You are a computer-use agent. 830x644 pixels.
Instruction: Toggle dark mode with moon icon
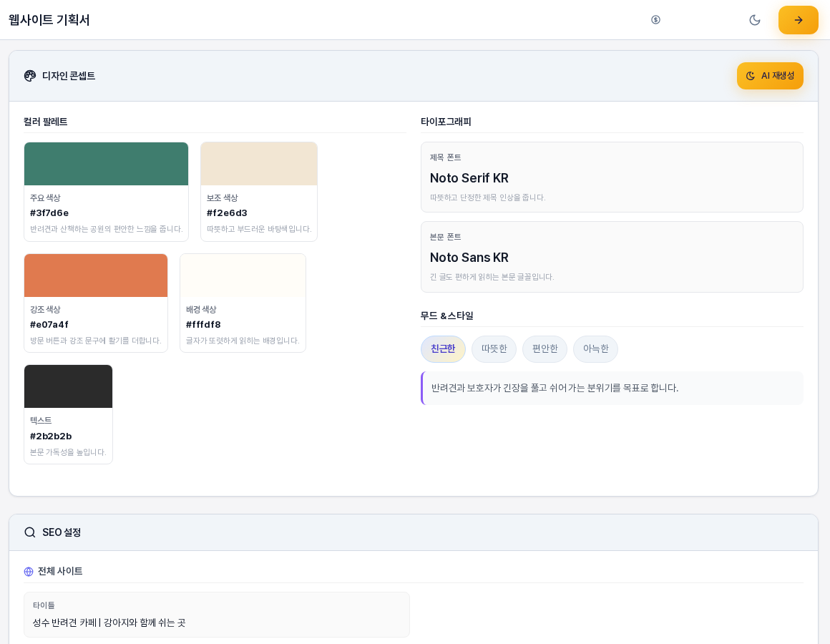click(x=755, y=19)
